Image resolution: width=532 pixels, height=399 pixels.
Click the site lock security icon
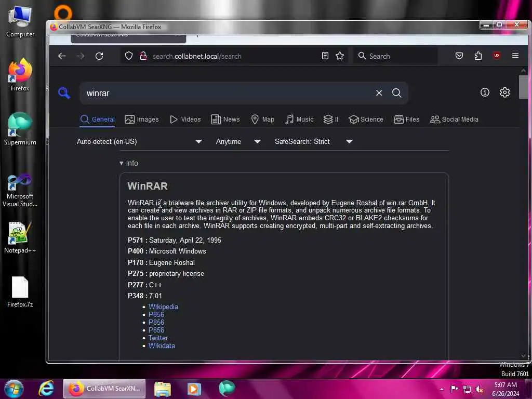143,56
